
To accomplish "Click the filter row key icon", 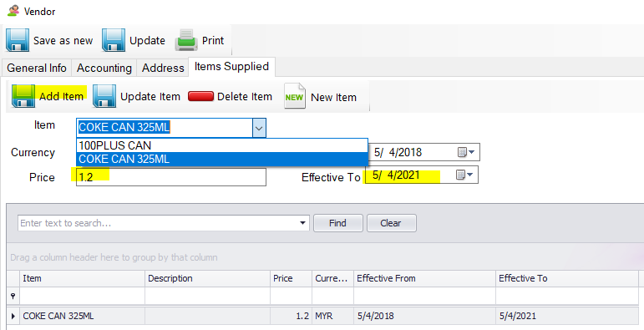I will coord(13,296).
